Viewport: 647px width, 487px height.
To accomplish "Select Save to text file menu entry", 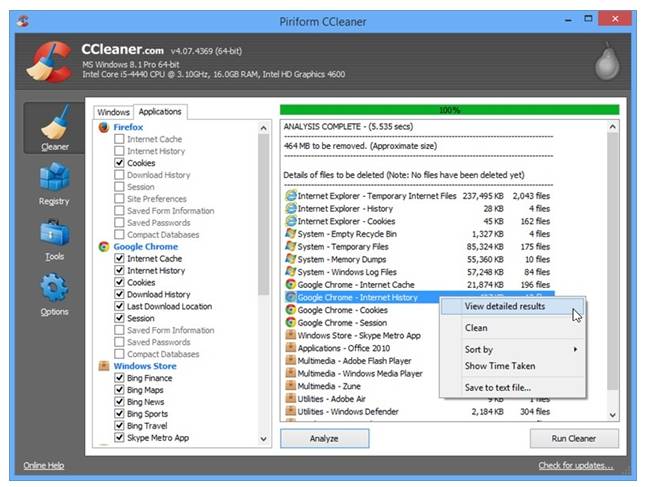I will point(512,388).
